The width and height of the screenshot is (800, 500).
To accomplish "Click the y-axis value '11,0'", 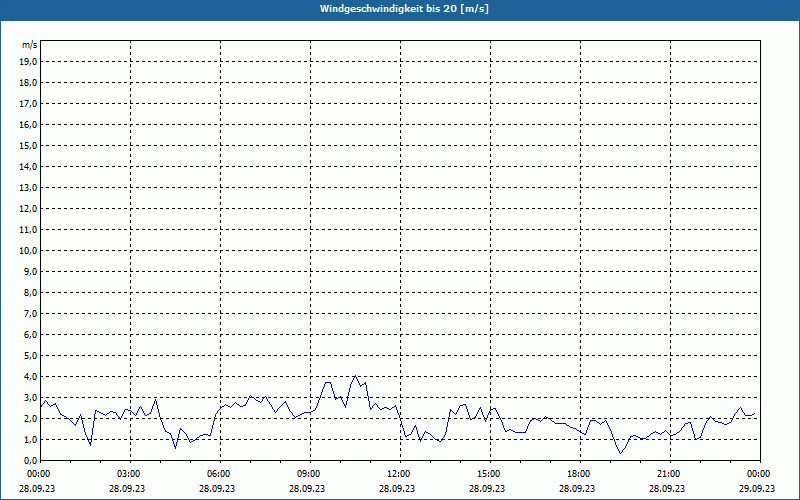I will coord(29,230).
